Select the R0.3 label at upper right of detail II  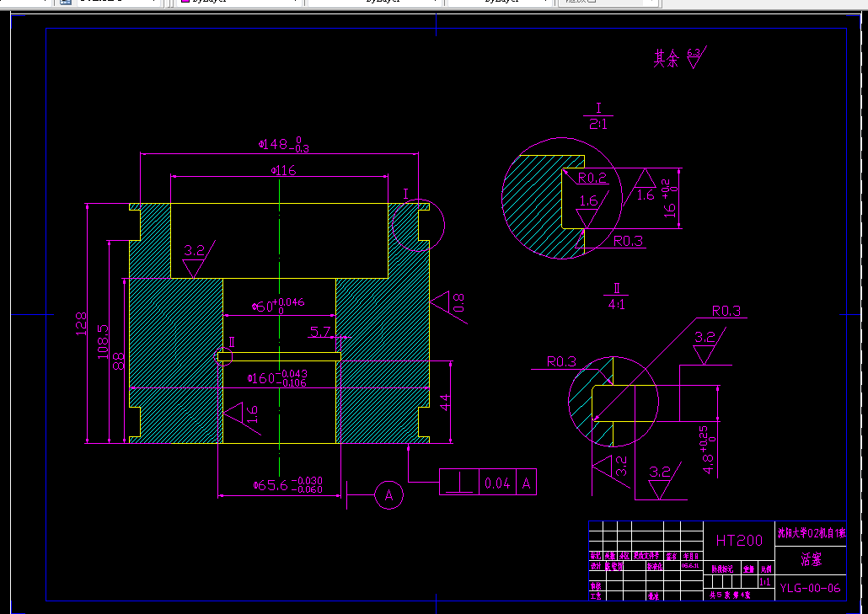pos(726,311)
